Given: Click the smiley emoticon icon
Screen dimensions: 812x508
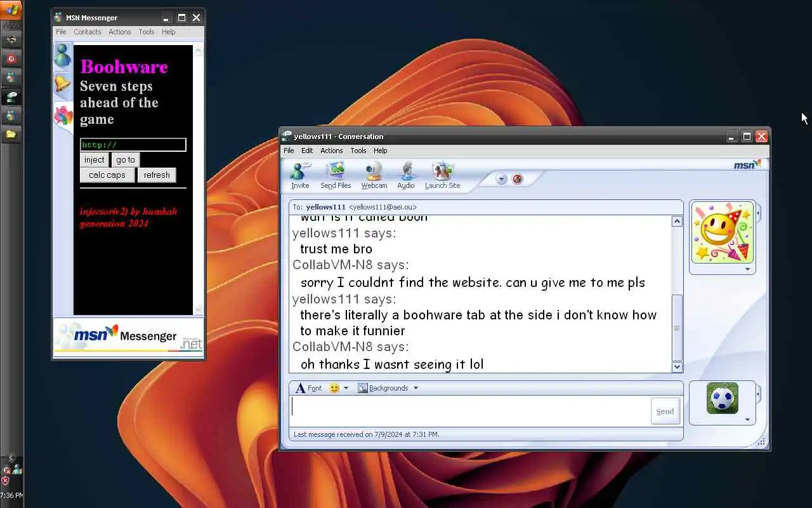Looking at the screenshot, I should pyautogui.click(x=334, y=388).
